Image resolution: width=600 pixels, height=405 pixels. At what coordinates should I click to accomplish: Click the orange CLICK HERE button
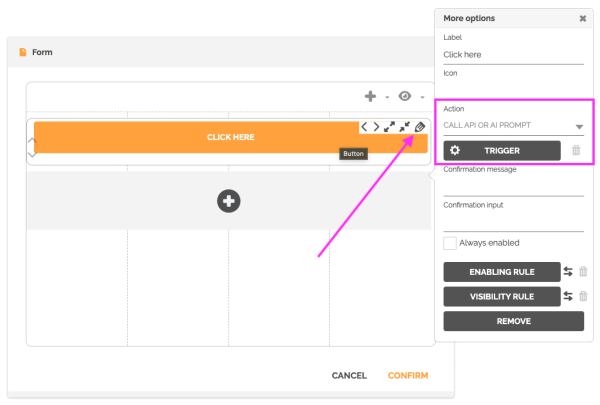tap(231, 137)
